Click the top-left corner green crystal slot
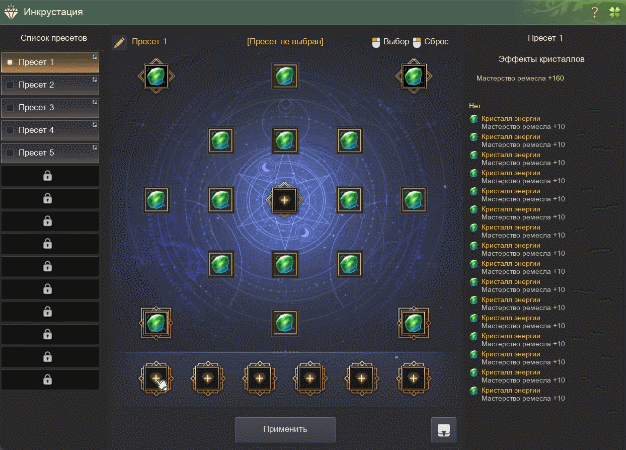This screenshot has width=626, height=450. coord(156,76)
